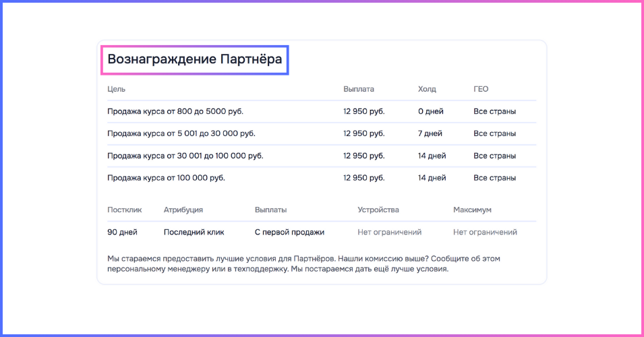Image resolution: width=644 pixels, height=337 pixels.
Task: Click the heading "Вознаграждение Партнёра"
Action: coord(195,59)
